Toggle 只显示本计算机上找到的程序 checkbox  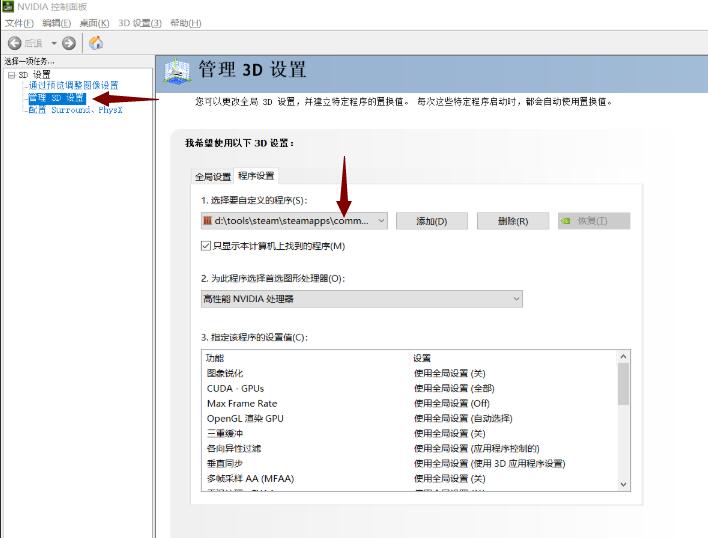[207, 246]
